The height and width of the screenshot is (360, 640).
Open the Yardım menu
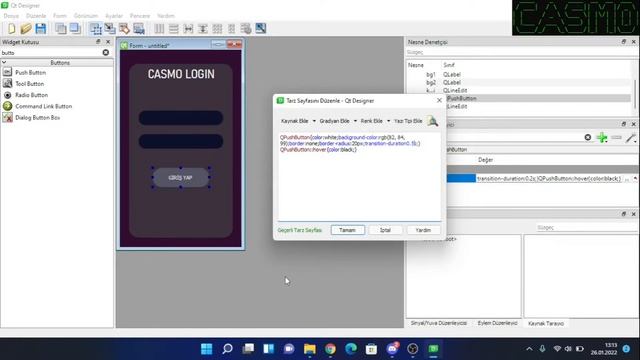click(166, 16)
